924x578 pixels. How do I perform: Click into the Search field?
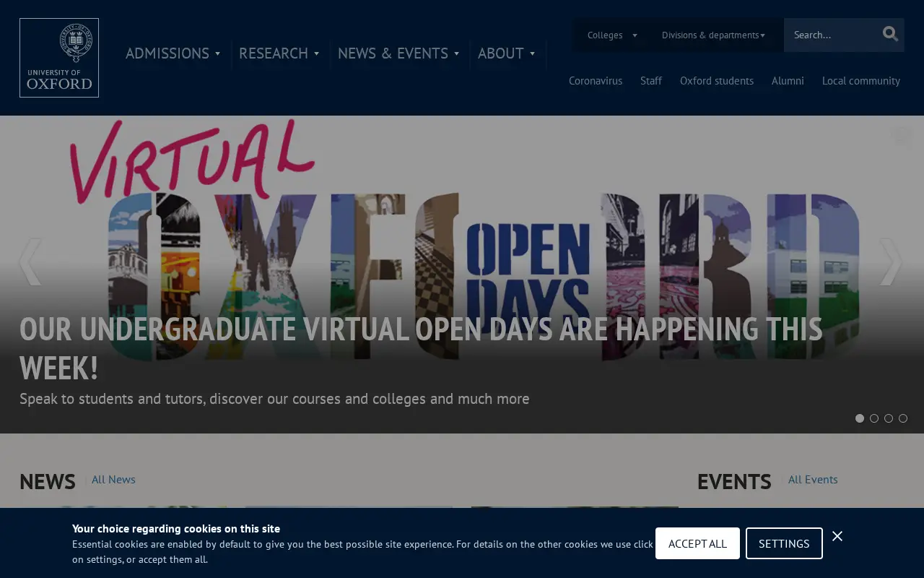coord(832,35)
